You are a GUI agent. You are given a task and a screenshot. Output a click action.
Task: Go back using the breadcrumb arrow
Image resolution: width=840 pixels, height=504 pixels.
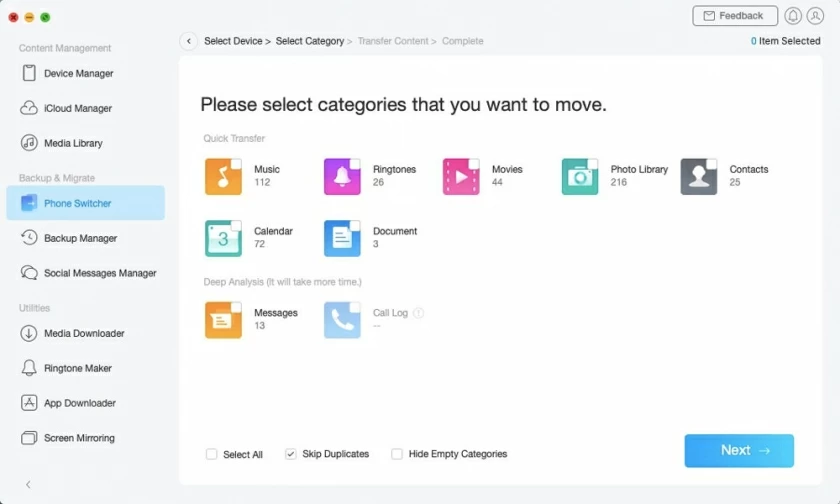[188, 41]
